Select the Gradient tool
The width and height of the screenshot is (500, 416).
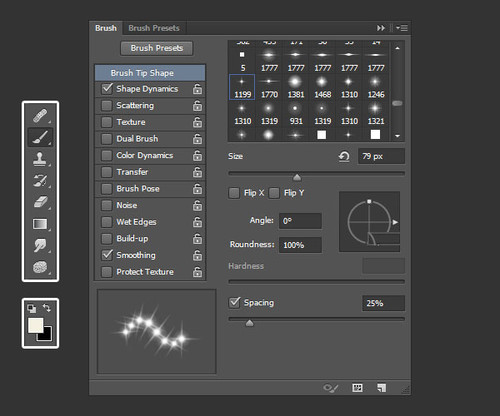pyautogui.click(x=40, y=224)
